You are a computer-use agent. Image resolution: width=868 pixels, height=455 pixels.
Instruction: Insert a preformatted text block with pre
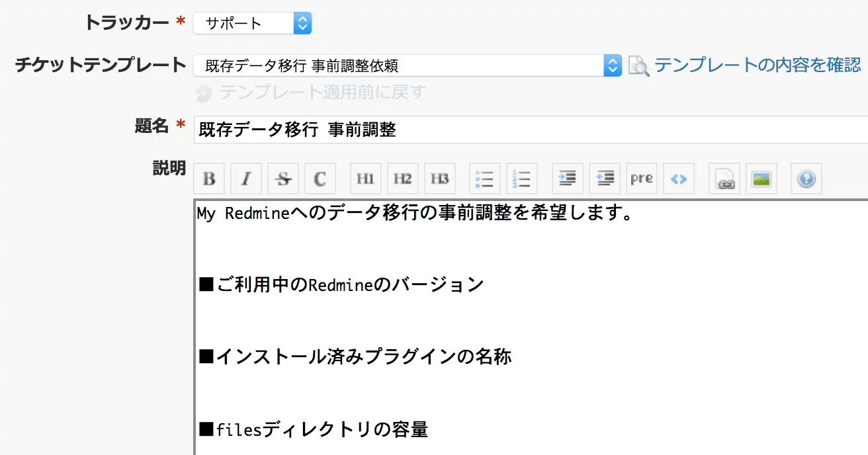click(x=642, y=179)
